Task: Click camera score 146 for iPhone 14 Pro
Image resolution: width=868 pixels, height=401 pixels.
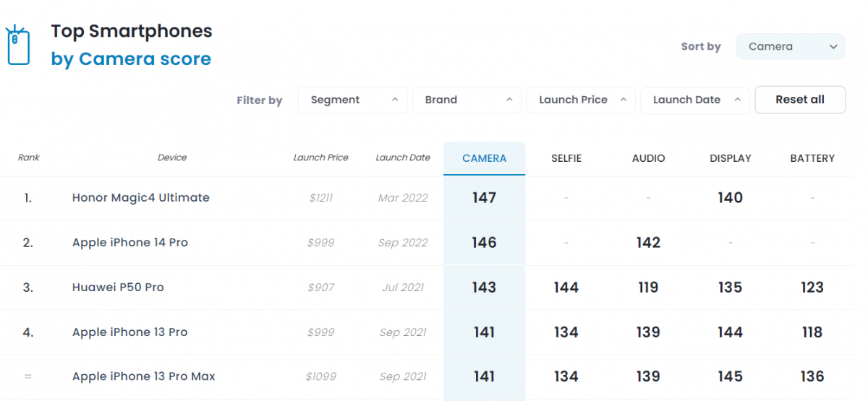Action: coord(485,243)
